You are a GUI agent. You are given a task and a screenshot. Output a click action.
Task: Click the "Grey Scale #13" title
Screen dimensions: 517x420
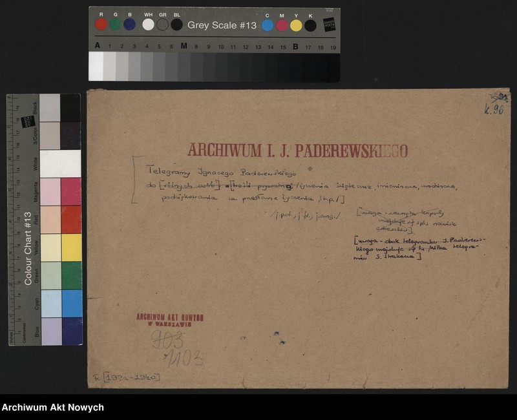(x=222, y=25)
